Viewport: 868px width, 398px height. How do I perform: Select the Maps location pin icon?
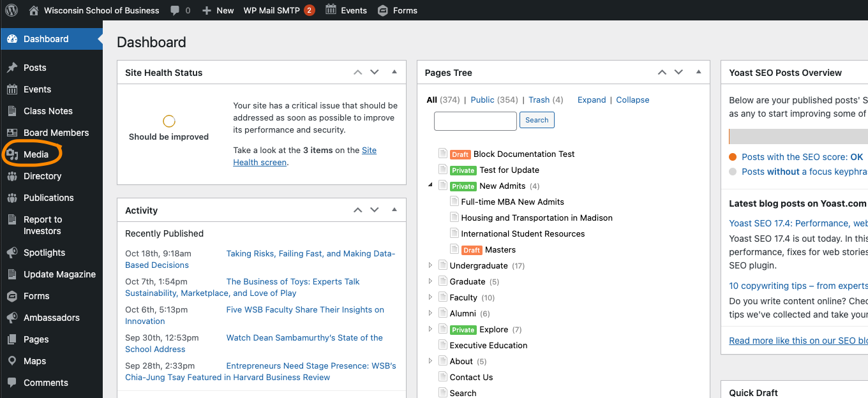pyautogui.click(x=12, y=361)
